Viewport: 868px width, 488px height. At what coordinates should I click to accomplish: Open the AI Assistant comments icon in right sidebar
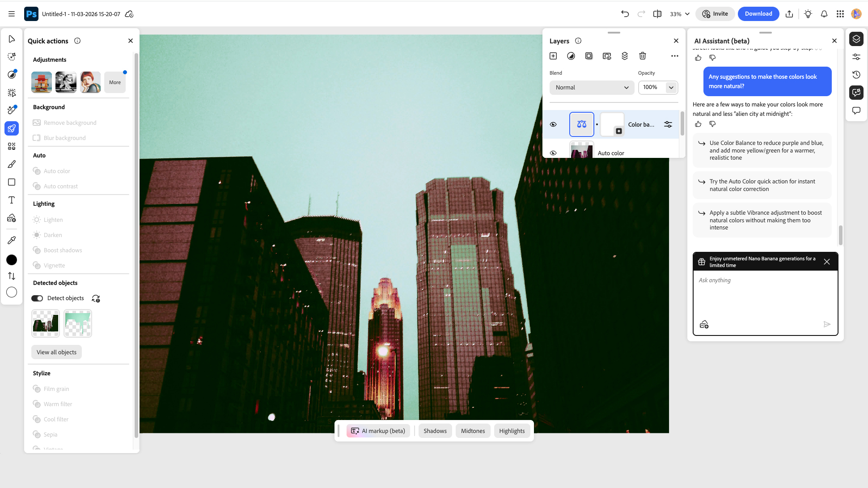[856, 110]
